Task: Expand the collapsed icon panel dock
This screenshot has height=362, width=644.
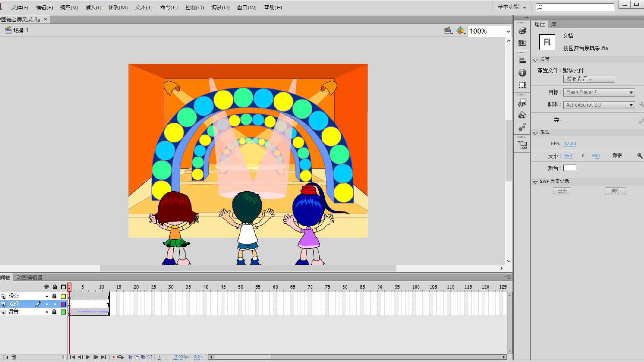Action: click(x=527, y=17)
